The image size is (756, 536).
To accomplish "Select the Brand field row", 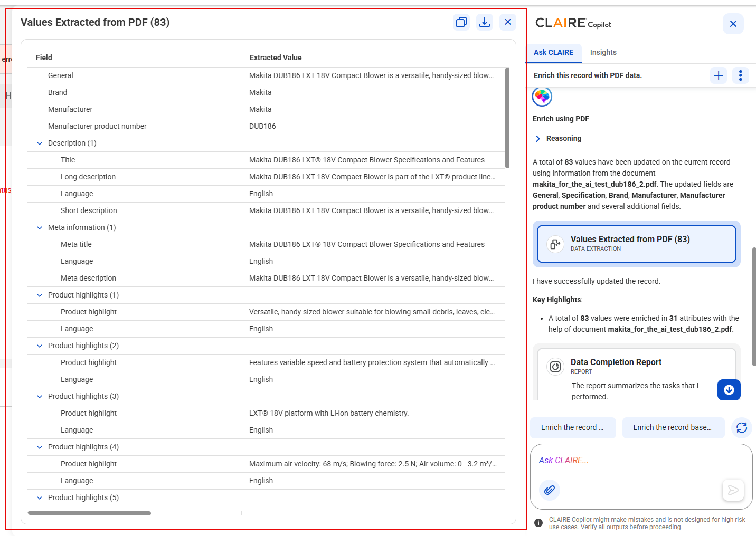I will point(266,92).
